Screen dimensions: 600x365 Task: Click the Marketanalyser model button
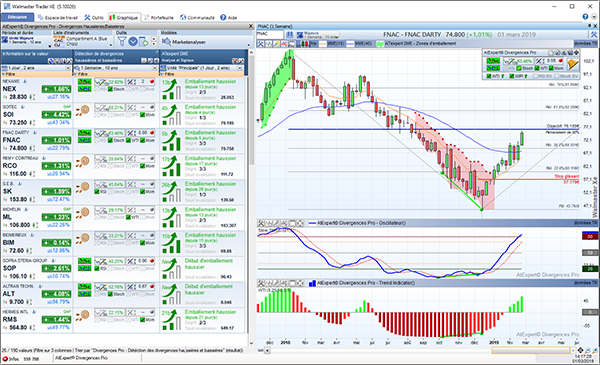click(x=184, y=42)
